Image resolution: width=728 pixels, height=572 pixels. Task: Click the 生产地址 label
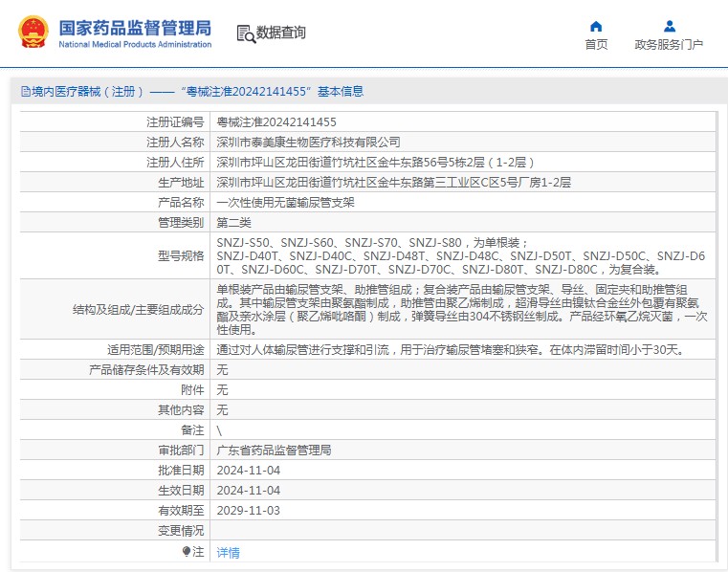181,183
